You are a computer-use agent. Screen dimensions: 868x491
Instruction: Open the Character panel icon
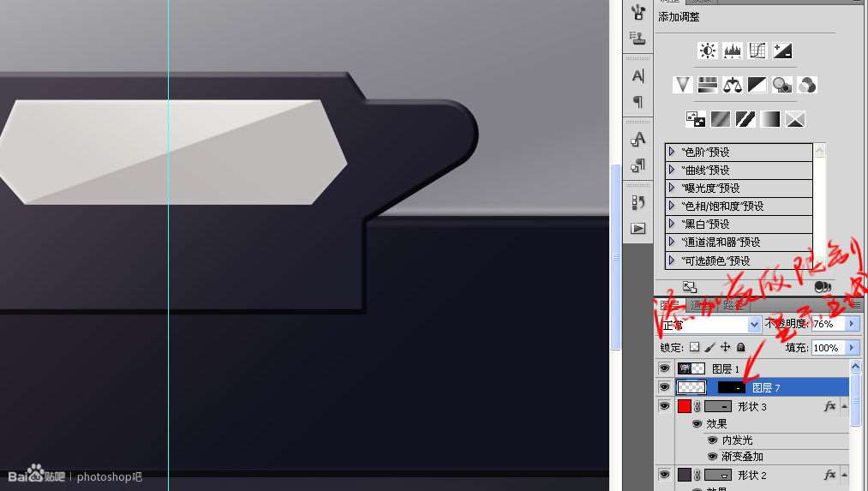pyautogui.click(x=638, y=75)
